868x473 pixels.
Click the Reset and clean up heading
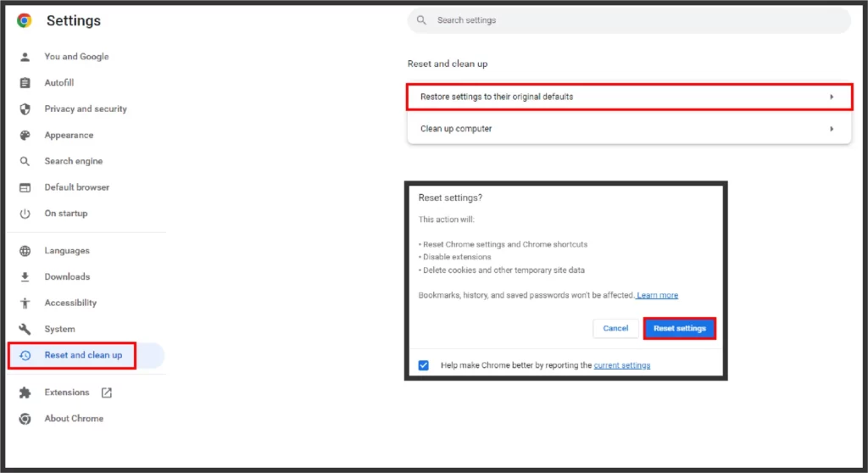[448, 64]
